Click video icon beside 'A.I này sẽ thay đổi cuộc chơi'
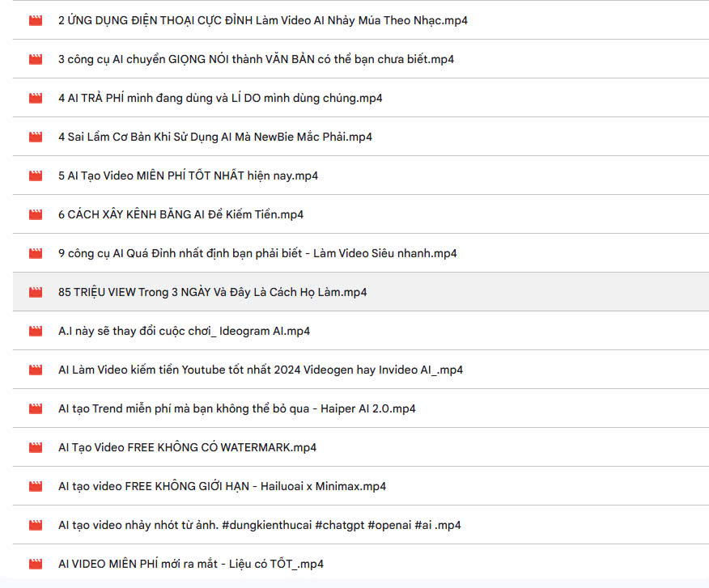Image resolution: width=709 pixels, height=588 pixels. [x=36, y=332]
